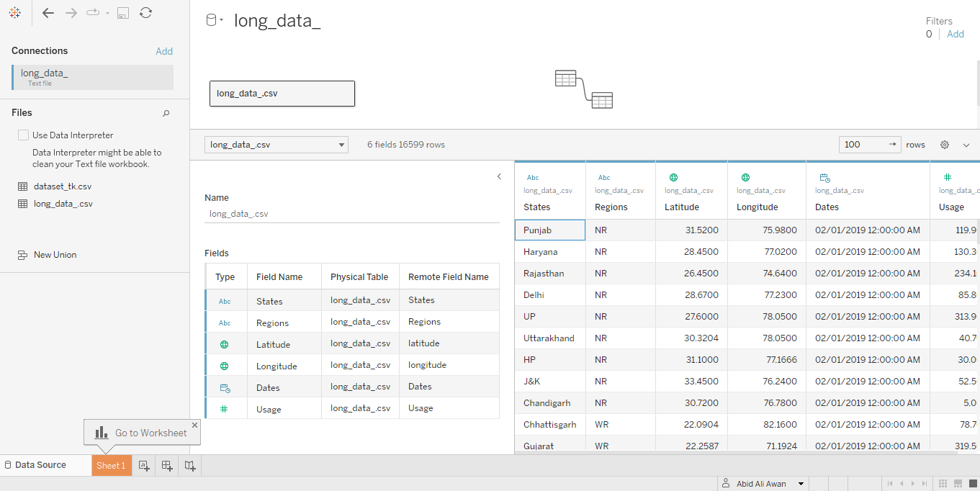
Task: Edit the Name input field
Action: pos(352,214)
